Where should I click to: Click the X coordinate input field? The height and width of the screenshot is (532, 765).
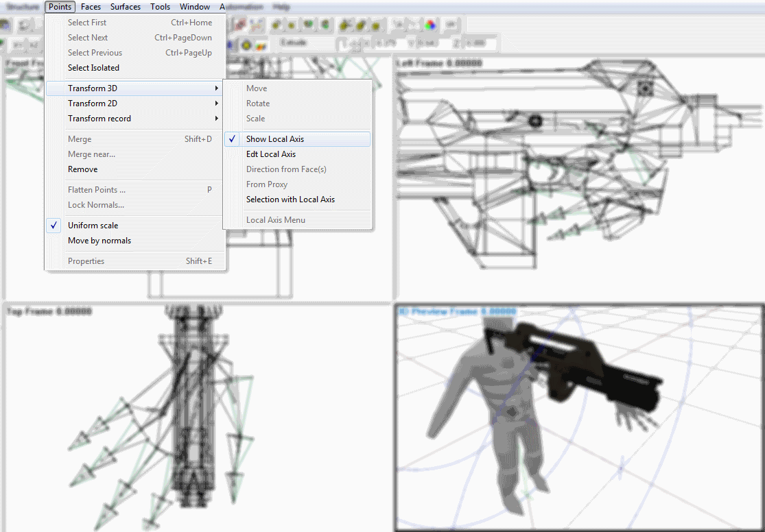(x=388, y=45)
